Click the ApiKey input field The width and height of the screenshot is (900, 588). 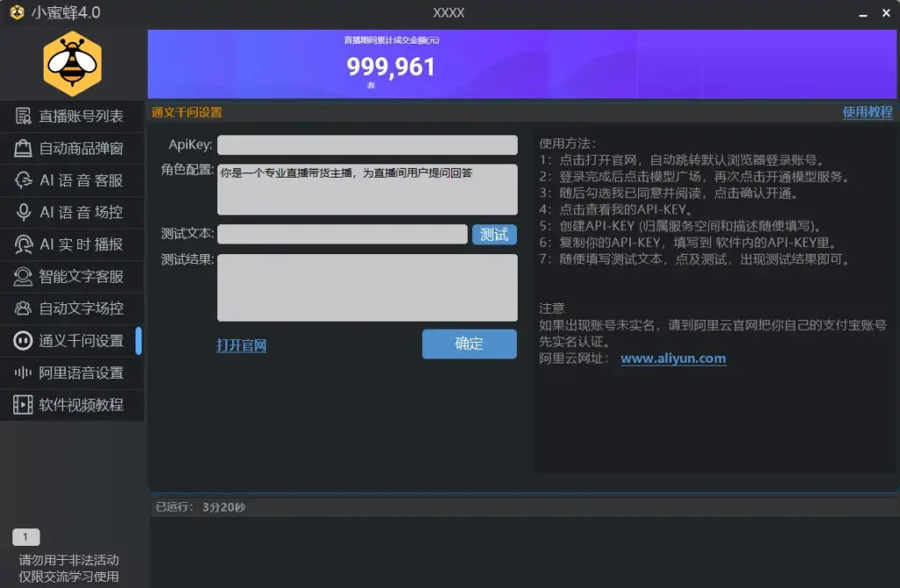[367, 145]
